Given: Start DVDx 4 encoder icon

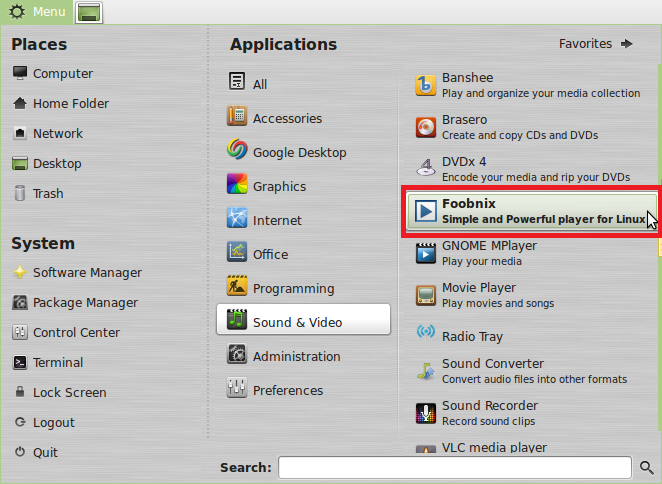Looking at the screenshot, I should [426, 168].
